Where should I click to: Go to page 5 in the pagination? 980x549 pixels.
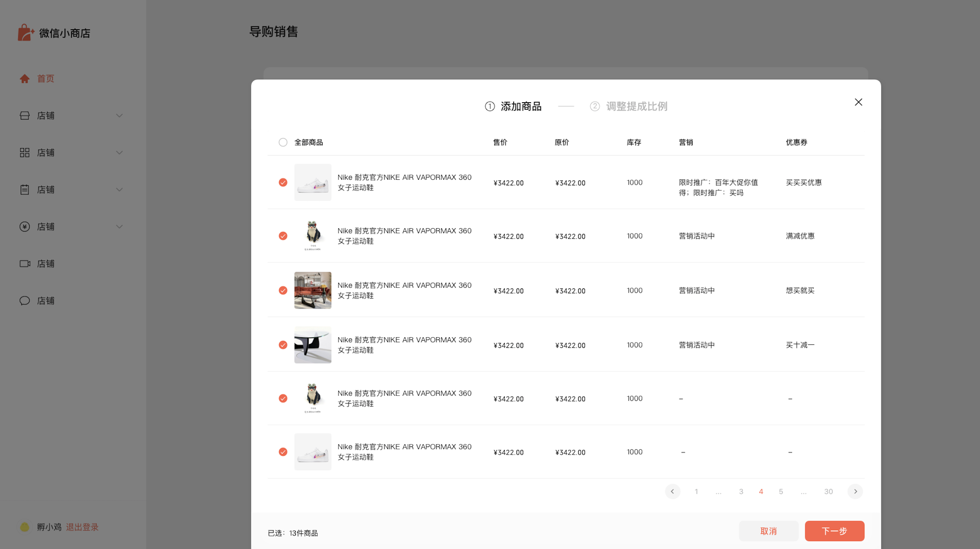pyautogui.click(x=781, y=491)
